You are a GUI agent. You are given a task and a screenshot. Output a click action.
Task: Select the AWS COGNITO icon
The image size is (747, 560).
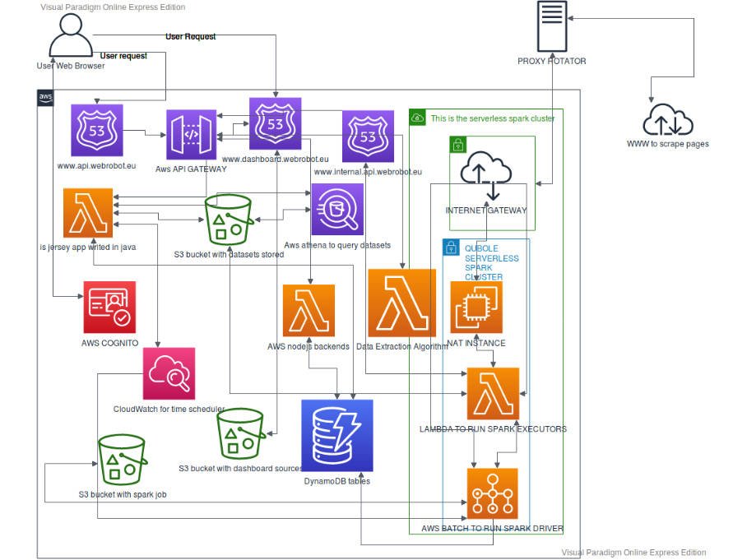tap(109, 308)
